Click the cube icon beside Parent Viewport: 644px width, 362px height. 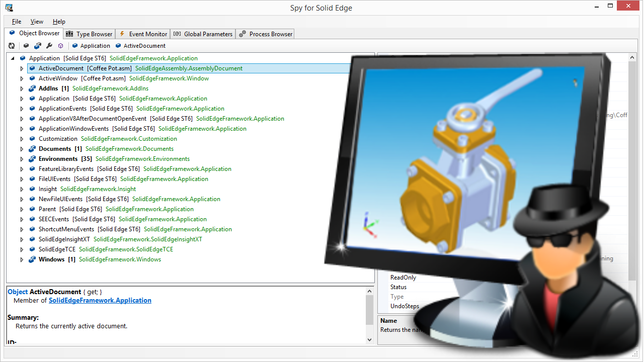coord(32,209)
